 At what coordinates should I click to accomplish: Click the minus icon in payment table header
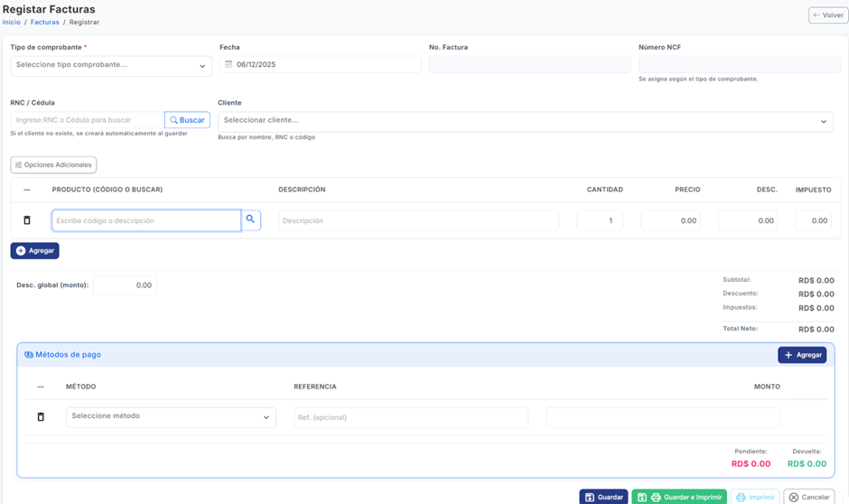(41, 387)
